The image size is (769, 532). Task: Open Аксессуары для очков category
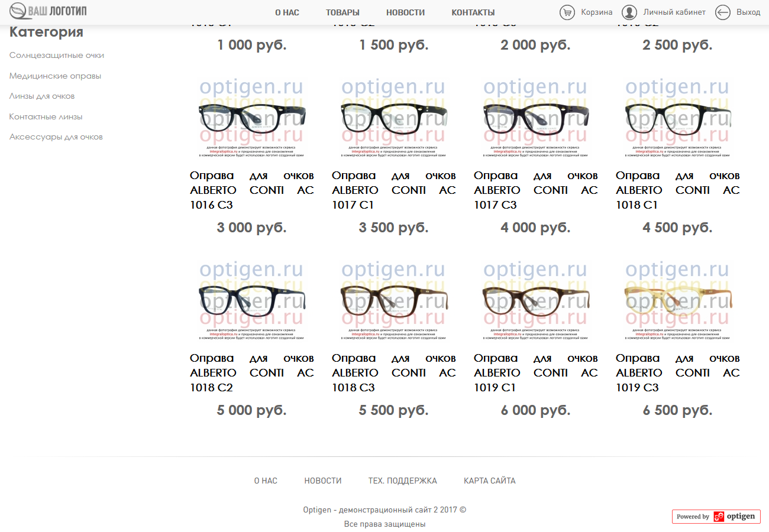56,137
